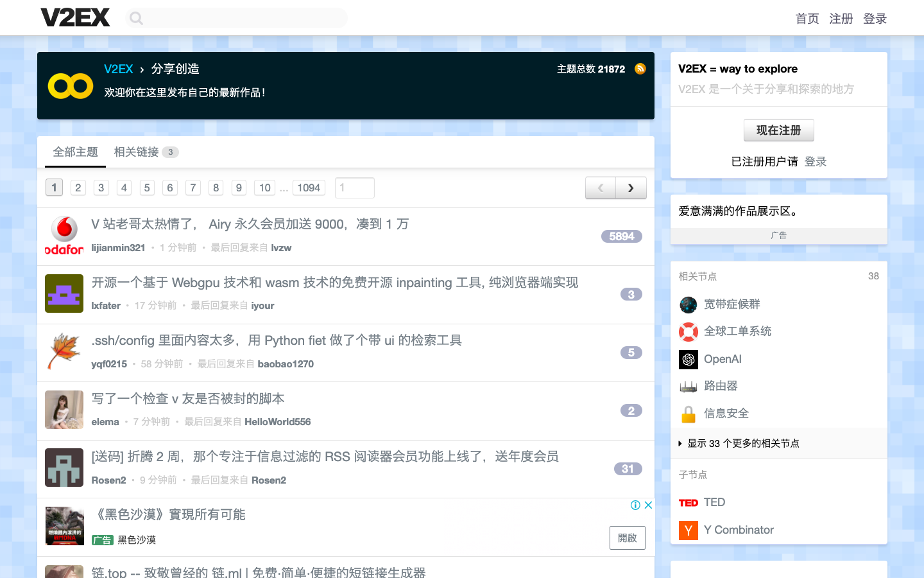Select the 全部主题 tab
Viewport: 924px width, 578px height.
(75, 152)
